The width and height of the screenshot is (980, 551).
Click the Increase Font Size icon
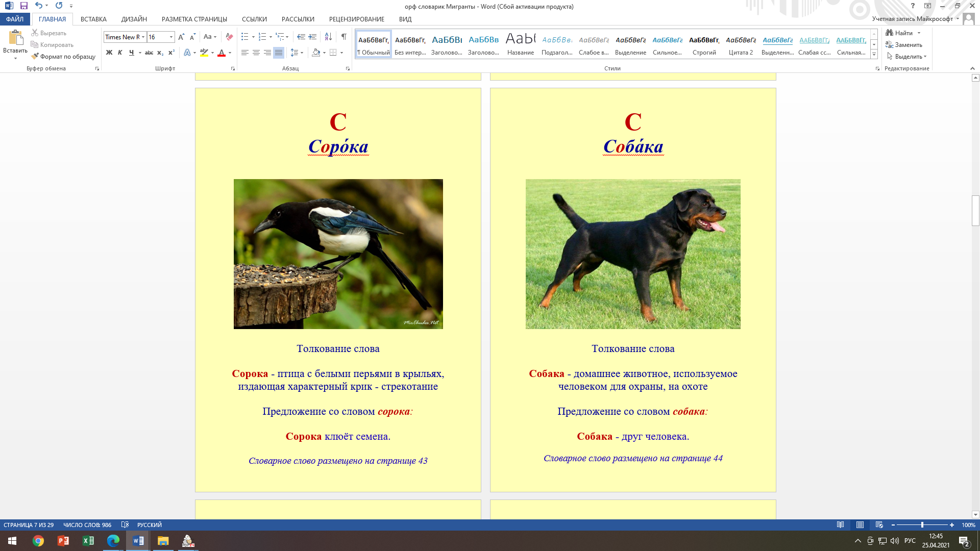pos(181,37)
